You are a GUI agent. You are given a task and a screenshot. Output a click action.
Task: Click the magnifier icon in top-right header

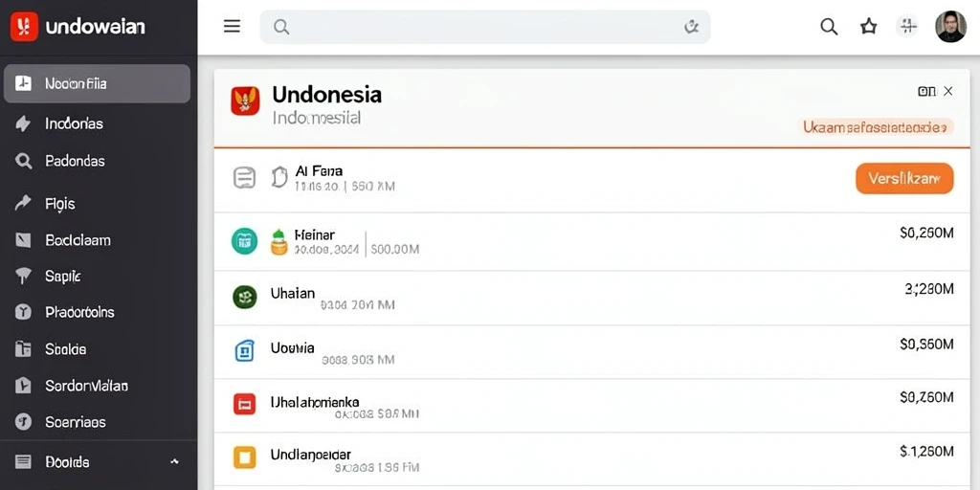(829, 26)
